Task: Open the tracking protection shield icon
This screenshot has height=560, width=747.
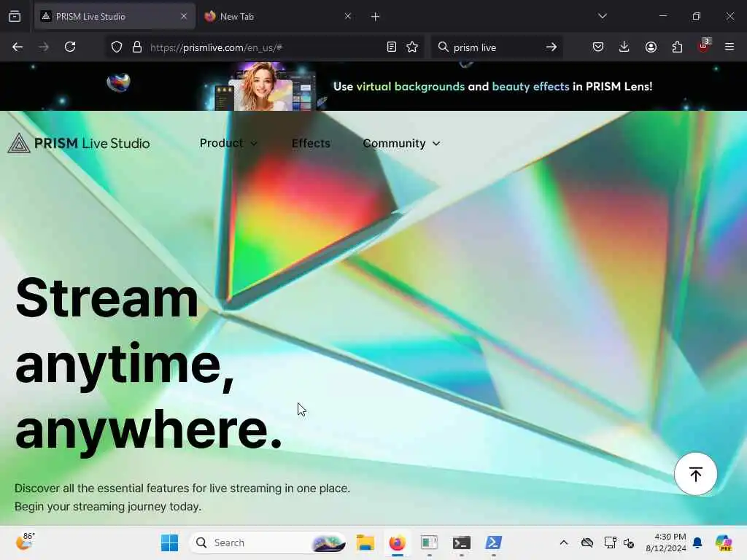Action: 117,47
